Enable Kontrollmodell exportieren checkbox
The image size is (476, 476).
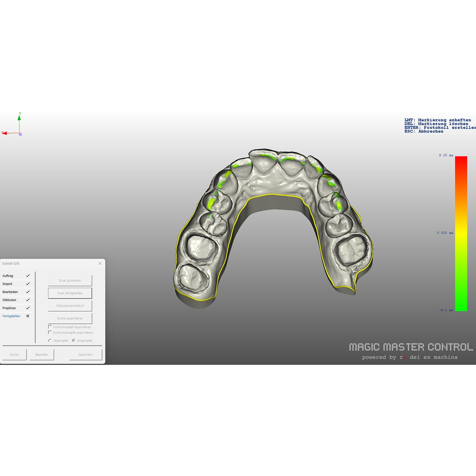point(50,327)
